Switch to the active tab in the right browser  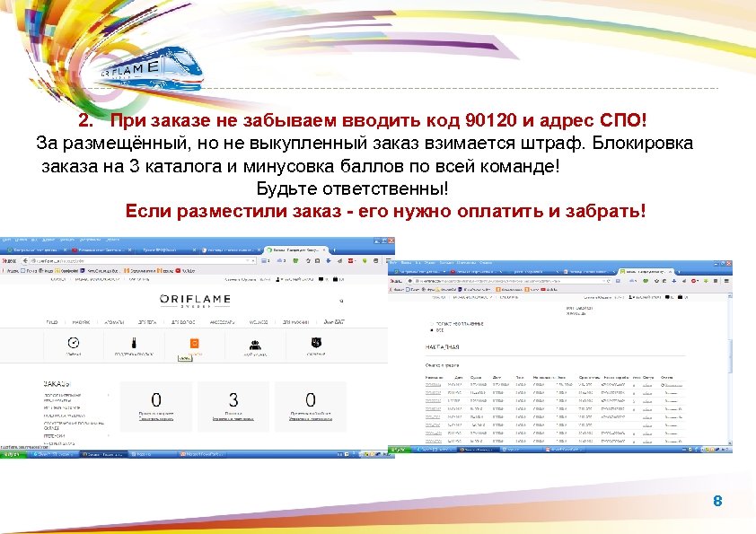pyautogui.click(x=646, y=271)
